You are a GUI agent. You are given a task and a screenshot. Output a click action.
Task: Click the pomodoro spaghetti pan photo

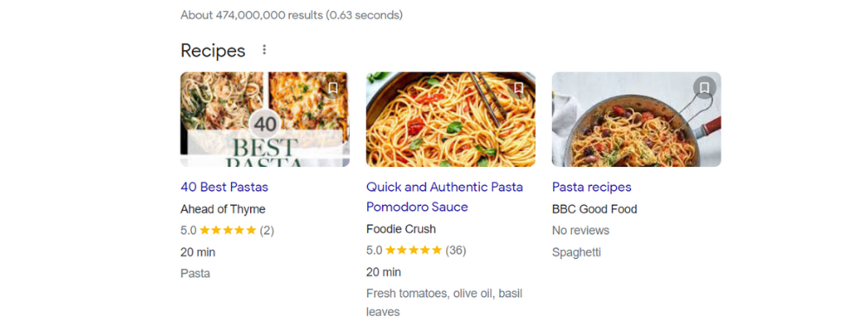click(450, 119)
